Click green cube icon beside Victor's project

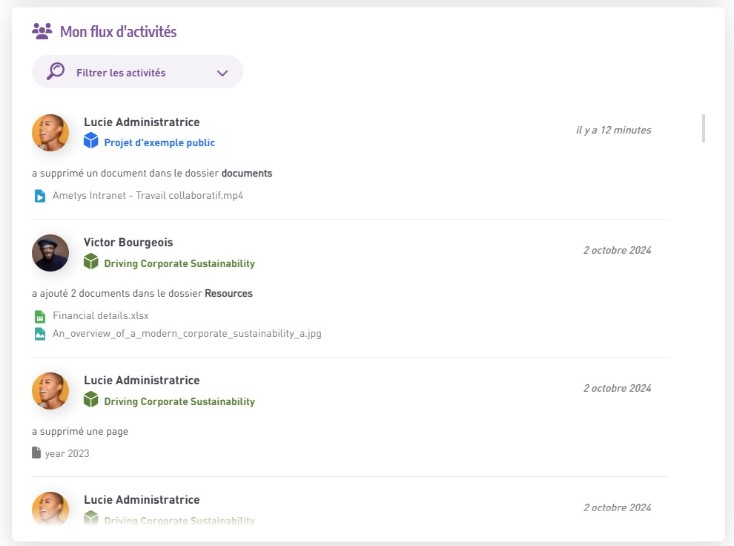pos(91,263)
